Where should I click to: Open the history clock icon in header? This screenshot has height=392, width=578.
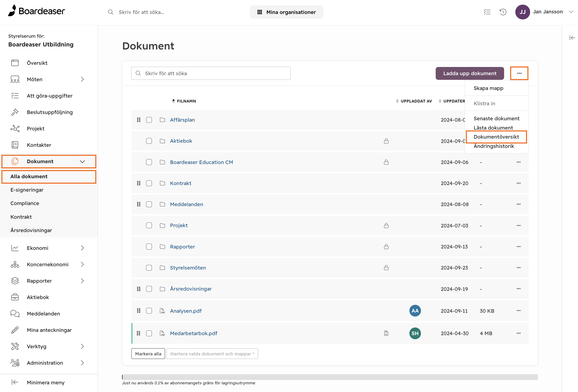point(503,12)
